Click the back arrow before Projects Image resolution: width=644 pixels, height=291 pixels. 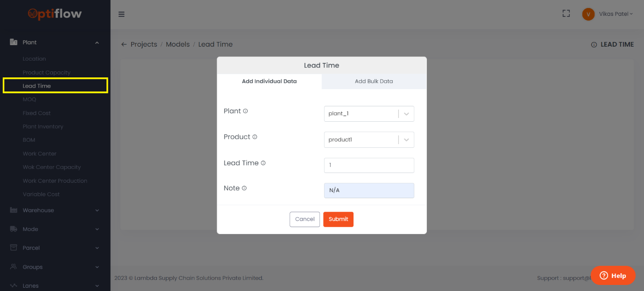[124, 44]
